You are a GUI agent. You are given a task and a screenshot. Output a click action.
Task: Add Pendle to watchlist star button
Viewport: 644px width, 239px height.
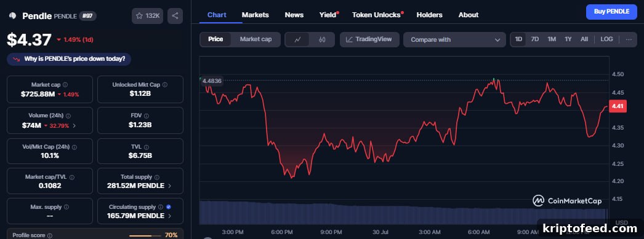147,16
